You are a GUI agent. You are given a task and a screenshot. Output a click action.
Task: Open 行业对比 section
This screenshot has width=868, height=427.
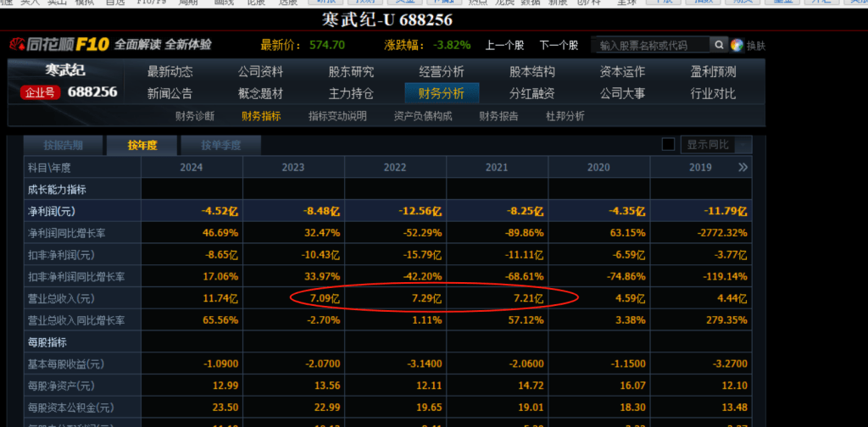pos(713,93)
